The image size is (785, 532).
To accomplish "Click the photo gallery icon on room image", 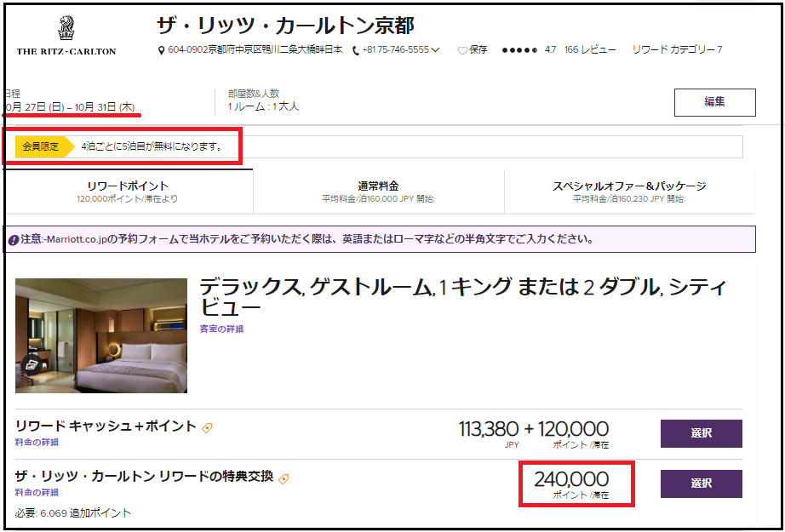I will 32,365.
